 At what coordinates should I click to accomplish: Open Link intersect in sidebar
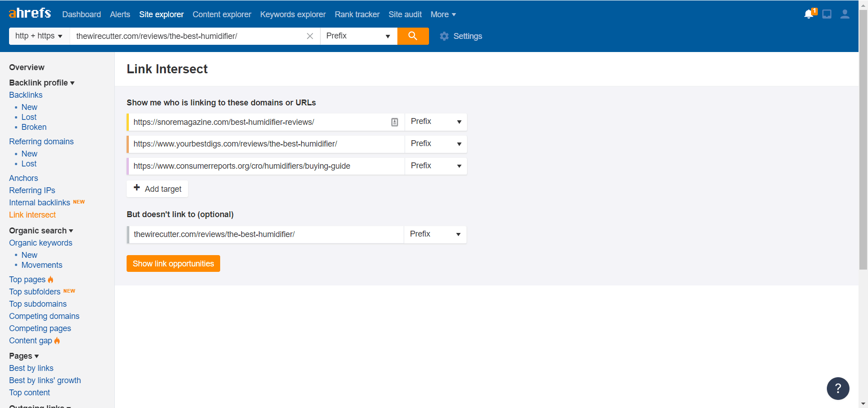(x=33, y=215)
